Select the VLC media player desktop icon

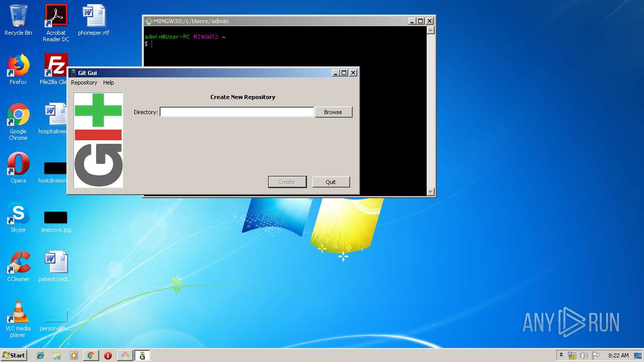[18, 319]
